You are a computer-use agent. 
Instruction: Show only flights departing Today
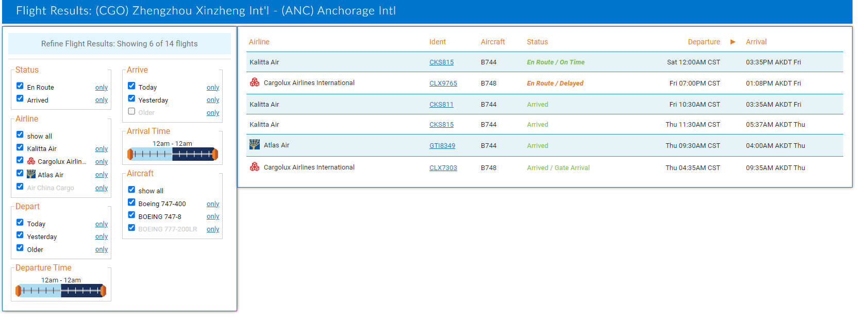click(102, 224)
